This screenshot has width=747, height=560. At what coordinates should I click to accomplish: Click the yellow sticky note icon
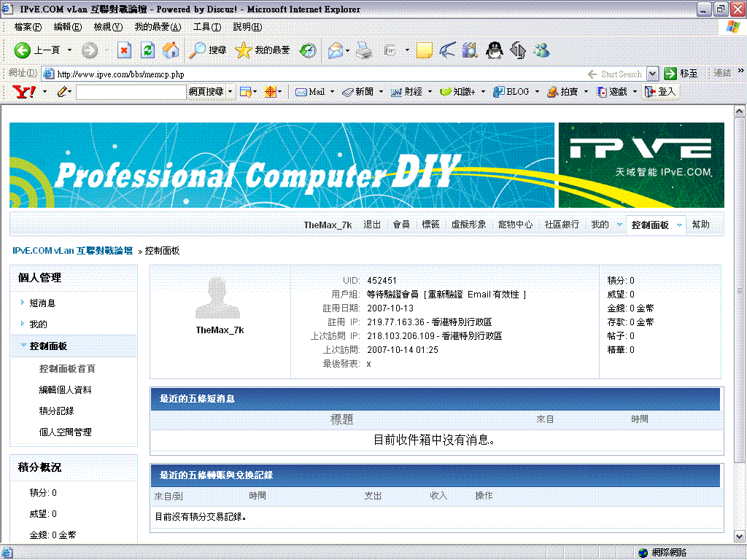(425, 50)
